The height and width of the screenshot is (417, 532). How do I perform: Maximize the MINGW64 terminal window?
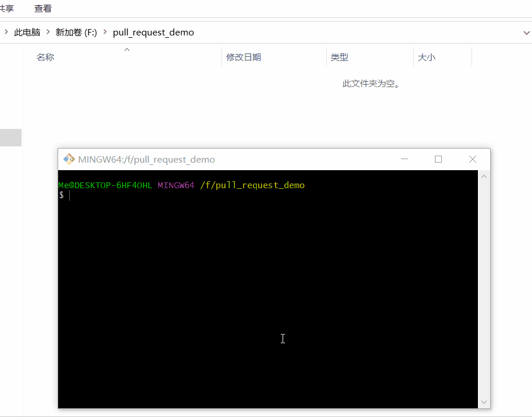(438, 159)
